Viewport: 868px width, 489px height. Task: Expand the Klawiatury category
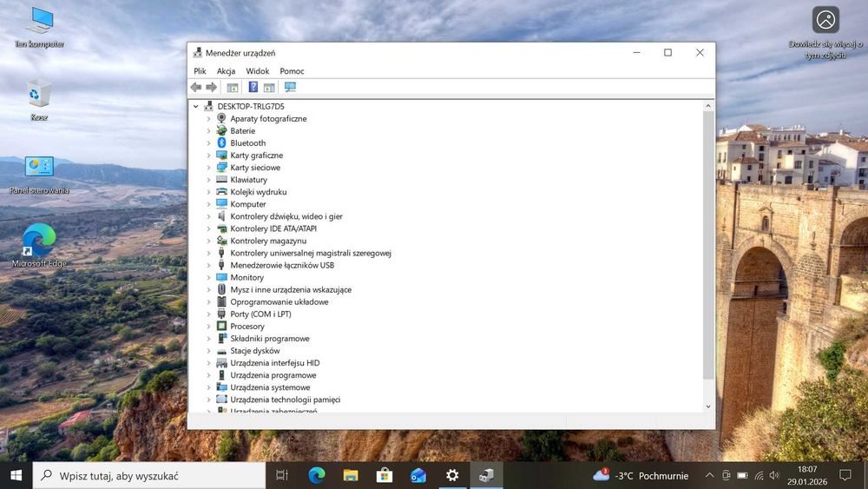pos(208,180)
